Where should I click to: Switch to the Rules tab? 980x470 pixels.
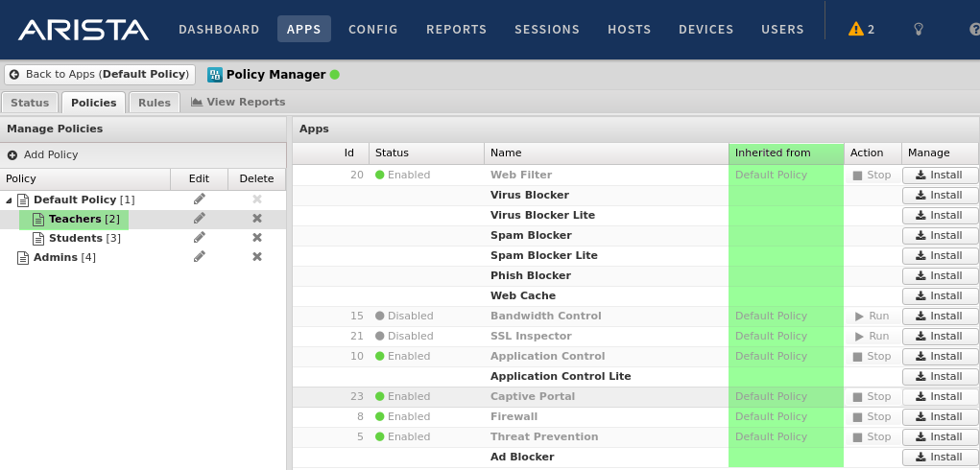click(155, 103)
